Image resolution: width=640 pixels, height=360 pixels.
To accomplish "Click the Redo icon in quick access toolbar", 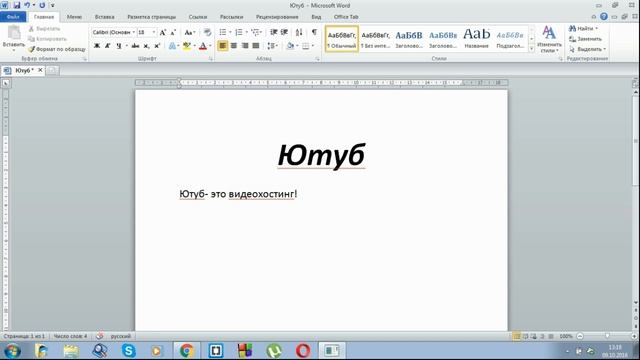I will click(42, 5).
